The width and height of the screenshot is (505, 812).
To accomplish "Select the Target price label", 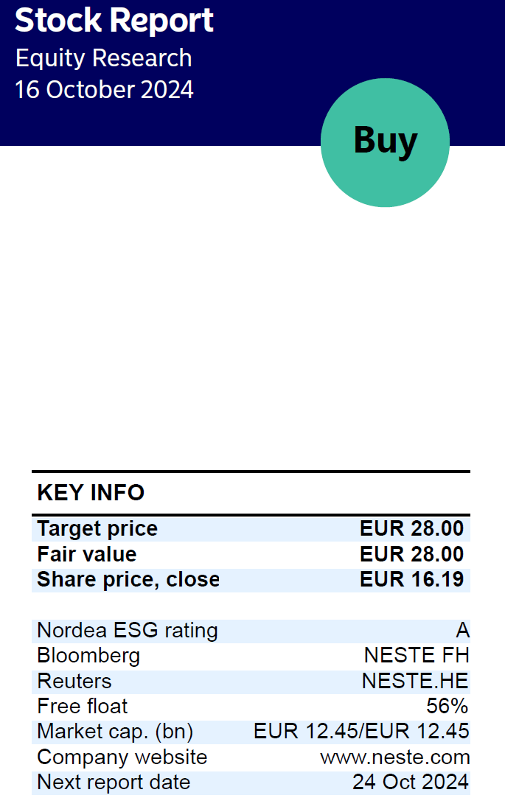I will (x=97, y=529).
